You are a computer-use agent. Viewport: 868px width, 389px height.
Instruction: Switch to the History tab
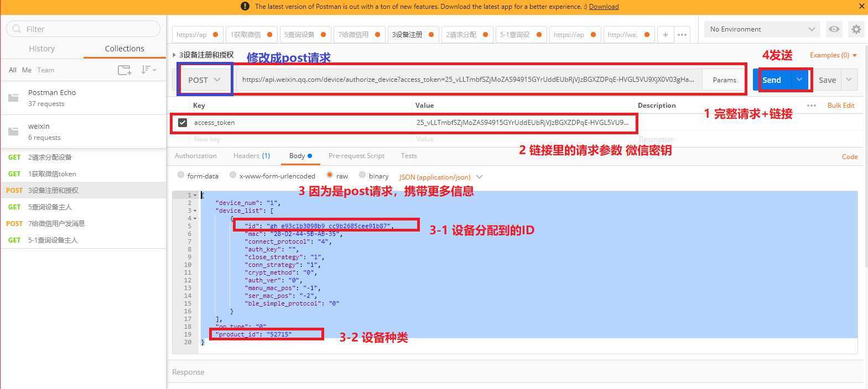pyautogui.click(x=41, y=49)
